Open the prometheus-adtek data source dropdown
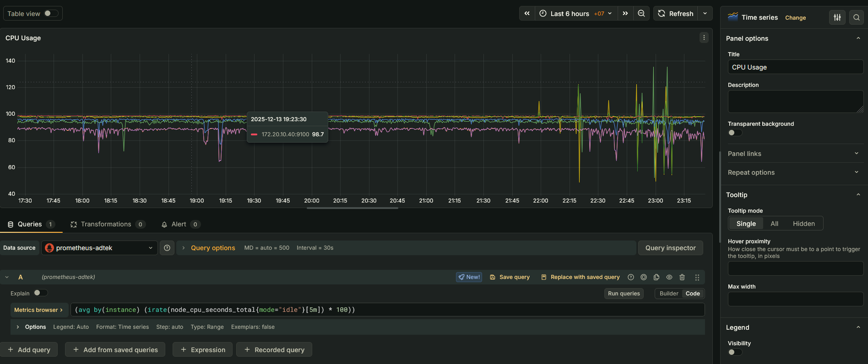 tap(100, 248)
